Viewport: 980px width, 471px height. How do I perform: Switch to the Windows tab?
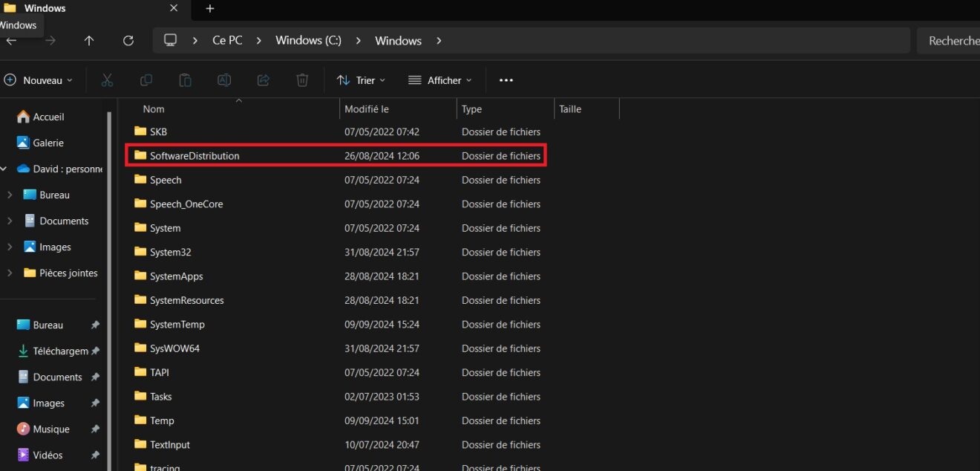click(89, 8)
